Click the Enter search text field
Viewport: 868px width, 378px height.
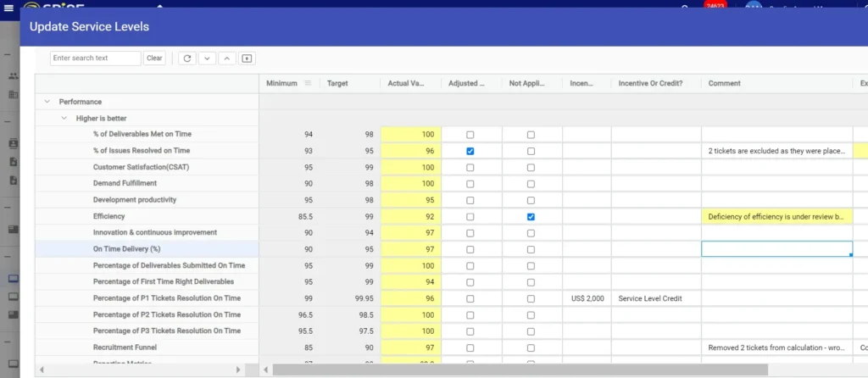(x=95, y=58)
